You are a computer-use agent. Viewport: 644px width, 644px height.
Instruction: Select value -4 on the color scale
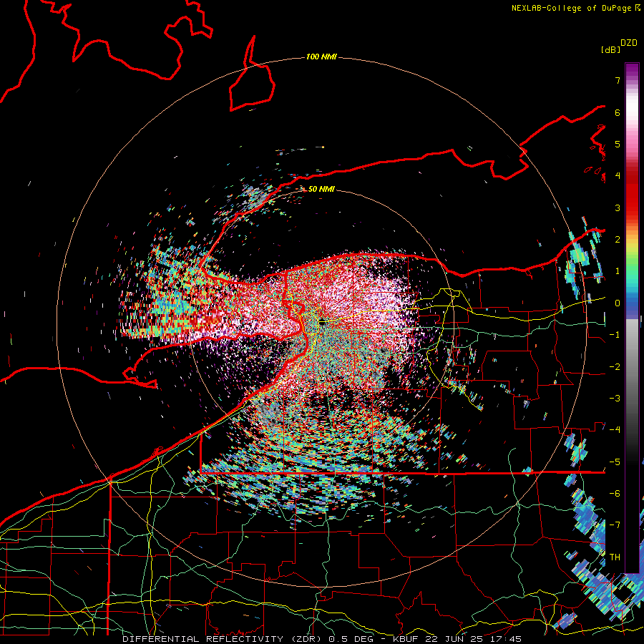615,430
